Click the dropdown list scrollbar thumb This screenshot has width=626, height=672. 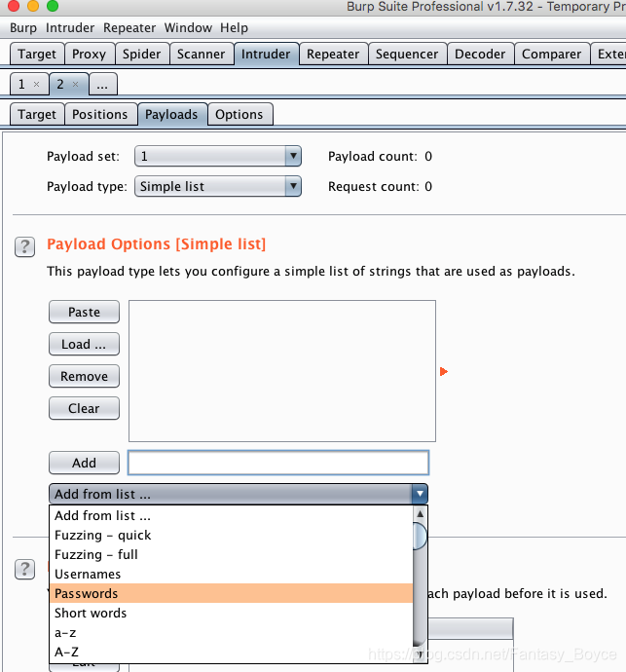tap(421, 536)
